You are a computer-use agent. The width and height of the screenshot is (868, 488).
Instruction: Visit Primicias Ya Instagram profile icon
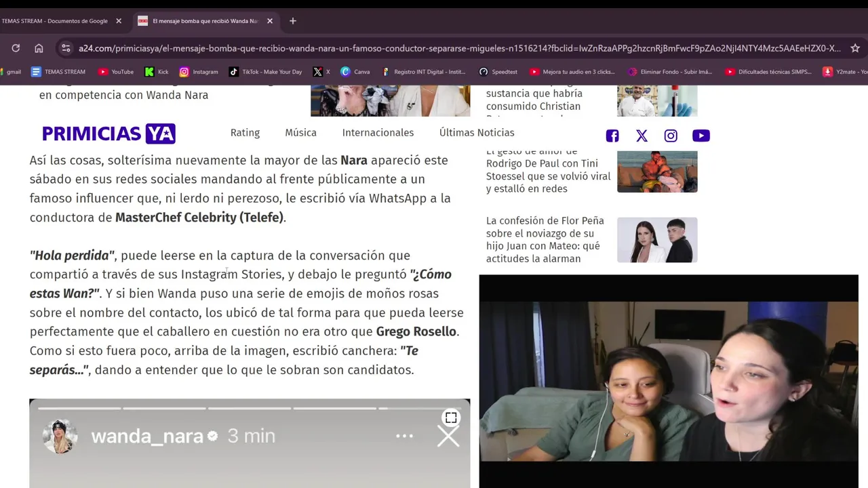click(671, 136)
